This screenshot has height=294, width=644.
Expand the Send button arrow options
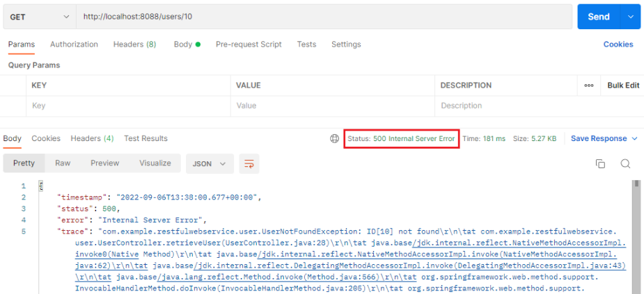(631, 17)
